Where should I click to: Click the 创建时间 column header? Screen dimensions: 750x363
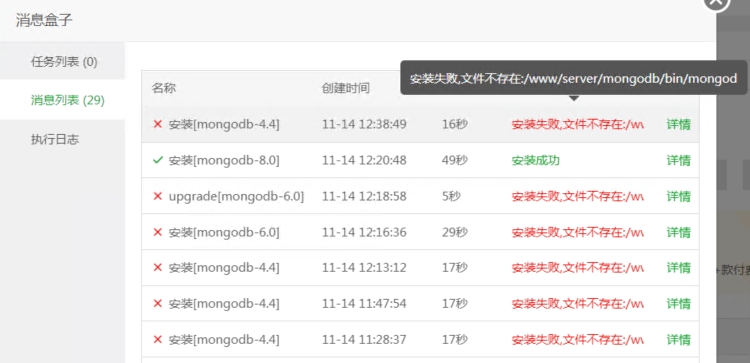pyautogui.click(x=346, y=88)
